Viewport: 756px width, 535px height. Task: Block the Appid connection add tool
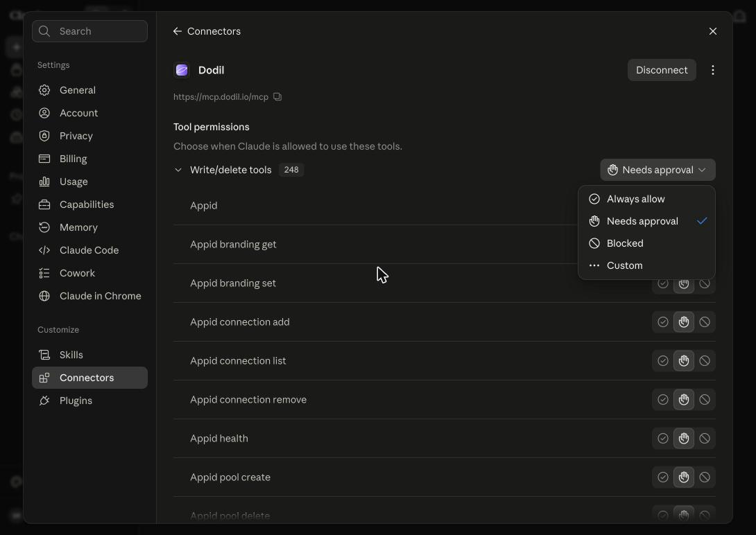pos(705,322)
